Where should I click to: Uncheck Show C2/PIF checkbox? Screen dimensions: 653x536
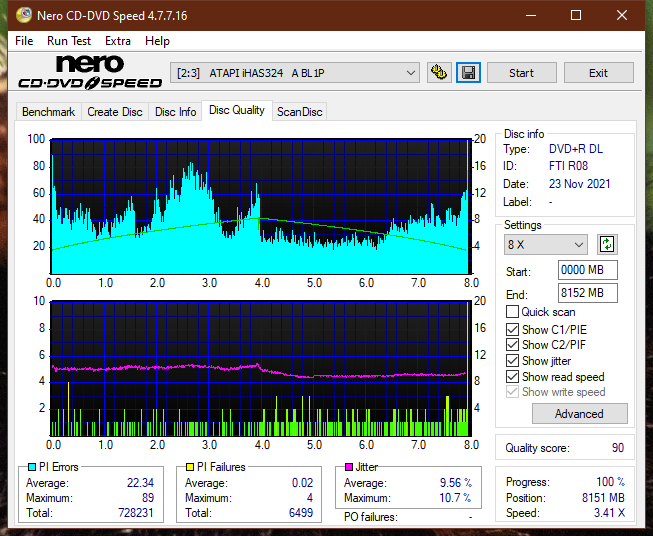coord(512,345)
